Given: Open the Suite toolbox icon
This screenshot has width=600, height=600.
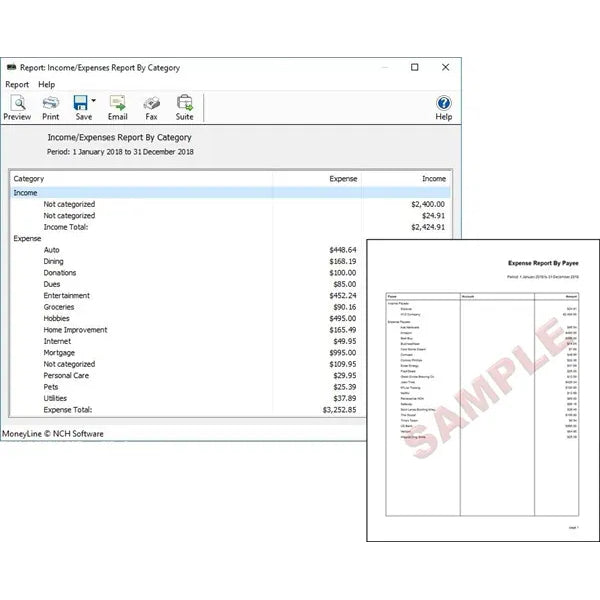Looking at the screenshot, I should pyautogui.click(x=185, y=103).
